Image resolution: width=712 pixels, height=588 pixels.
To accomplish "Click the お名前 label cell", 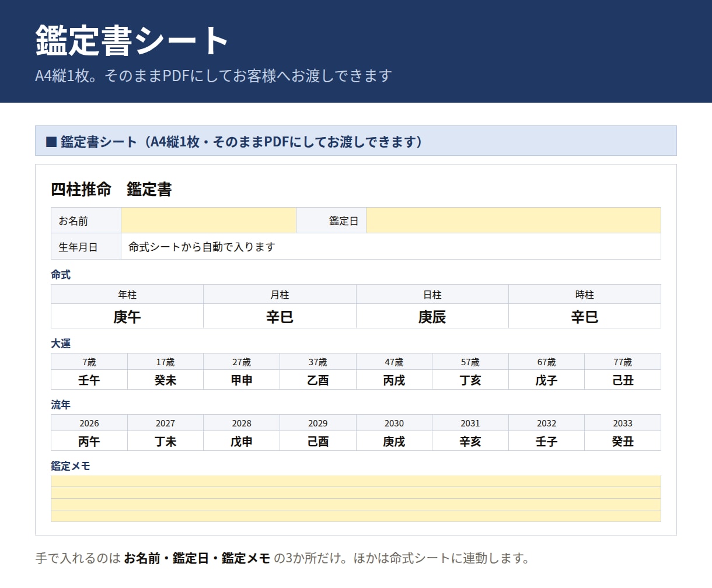I will coord(86,220).
